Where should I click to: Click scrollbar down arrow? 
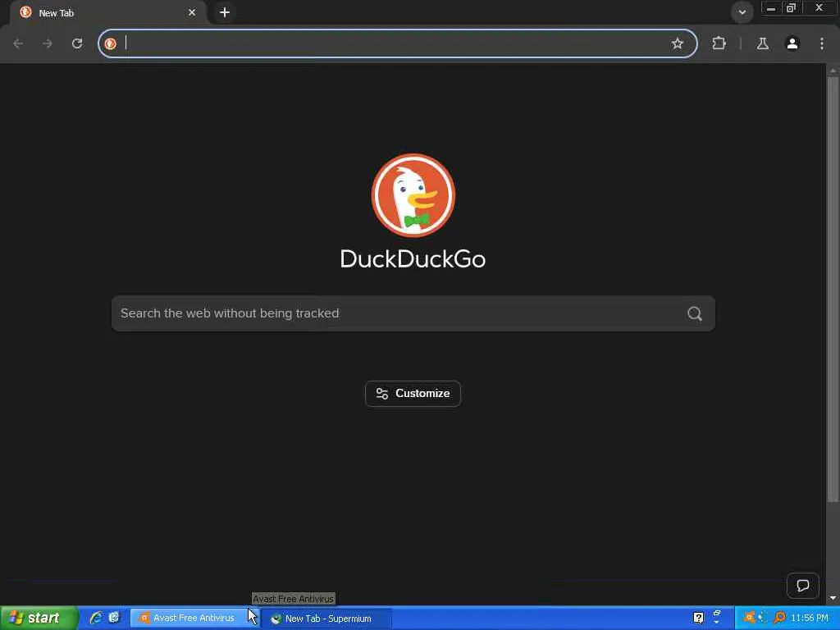pos(833,598)
